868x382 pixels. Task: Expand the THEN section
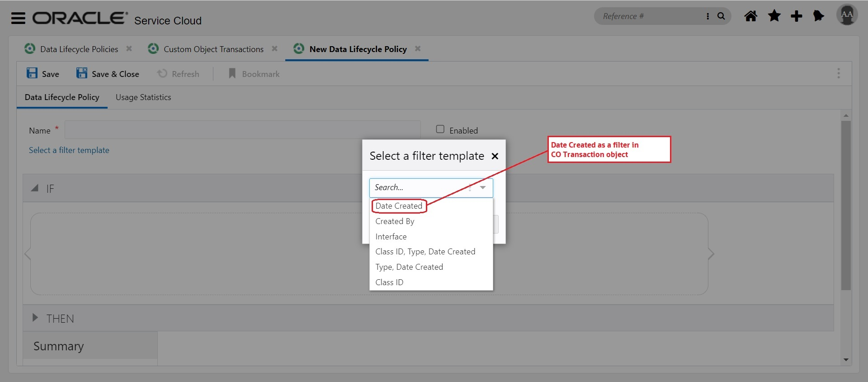tap(35, 318)
